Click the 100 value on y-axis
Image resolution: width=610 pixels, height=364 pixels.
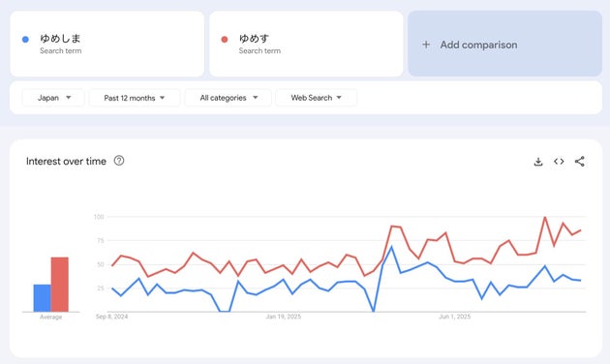coord(99,217)
